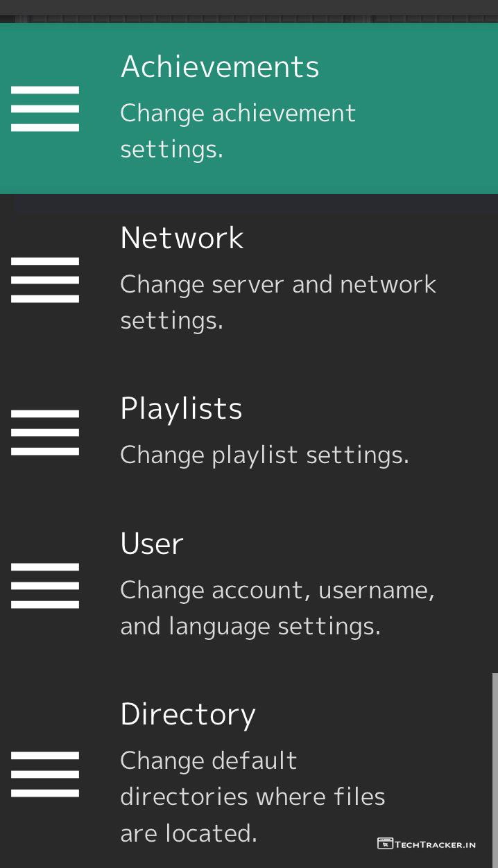Click the hamburger icon beside User
498x868 pixels.
point(45,586)
